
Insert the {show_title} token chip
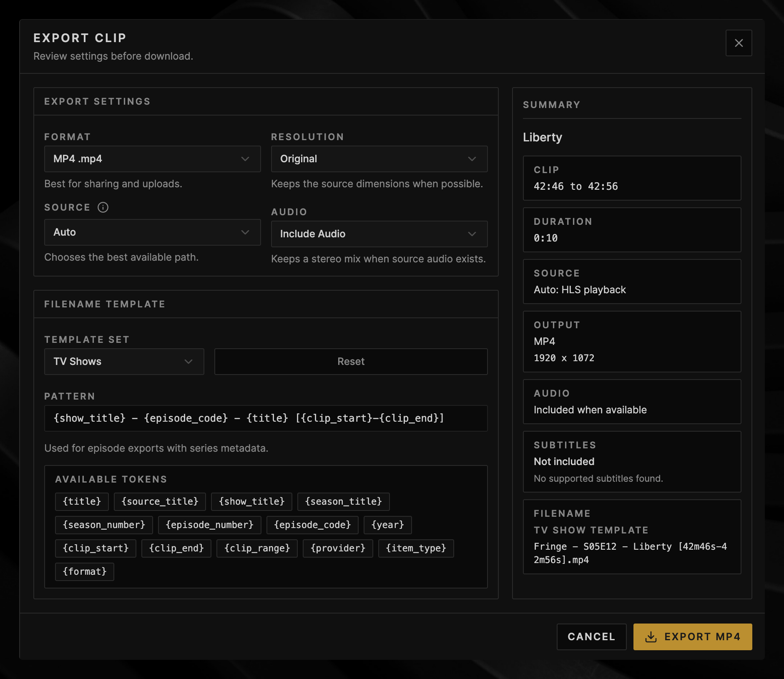coord(251,501)
